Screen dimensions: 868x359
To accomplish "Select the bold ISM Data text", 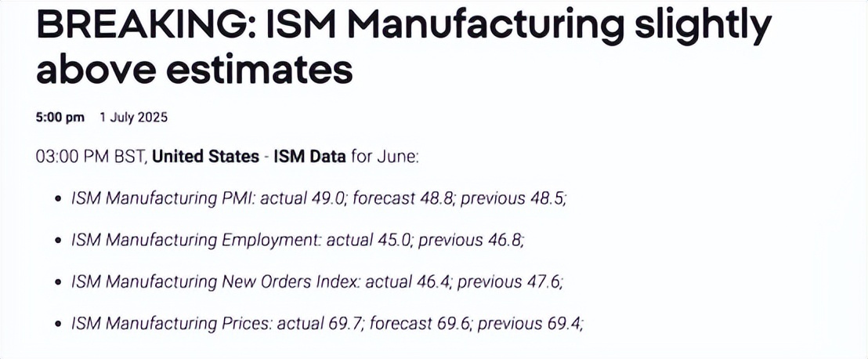I will pyautogui.click(x=310, y=157).
